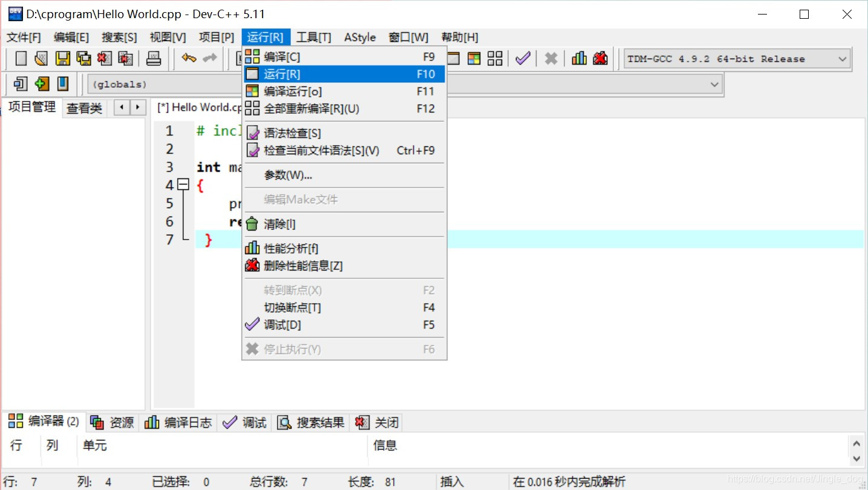This screenshot has height=490, width=868.
Task: Select 删除性能信息[Z] menu entry
Action: (344, 266)
